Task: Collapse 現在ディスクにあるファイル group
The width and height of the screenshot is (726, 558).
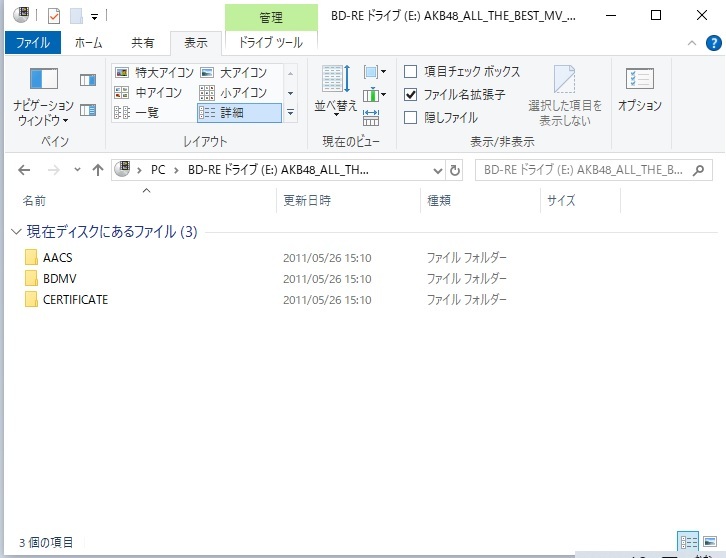Action: [16, 232]
